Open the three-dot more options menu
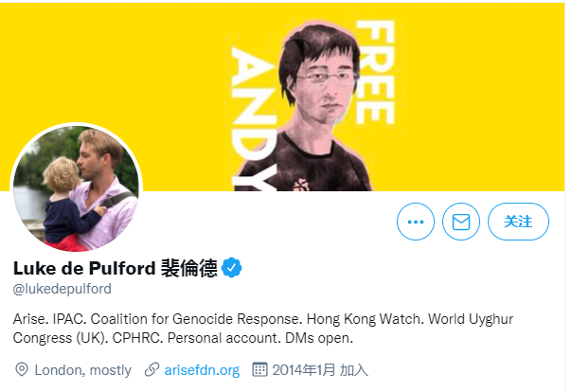 click(x=416, y=222)
